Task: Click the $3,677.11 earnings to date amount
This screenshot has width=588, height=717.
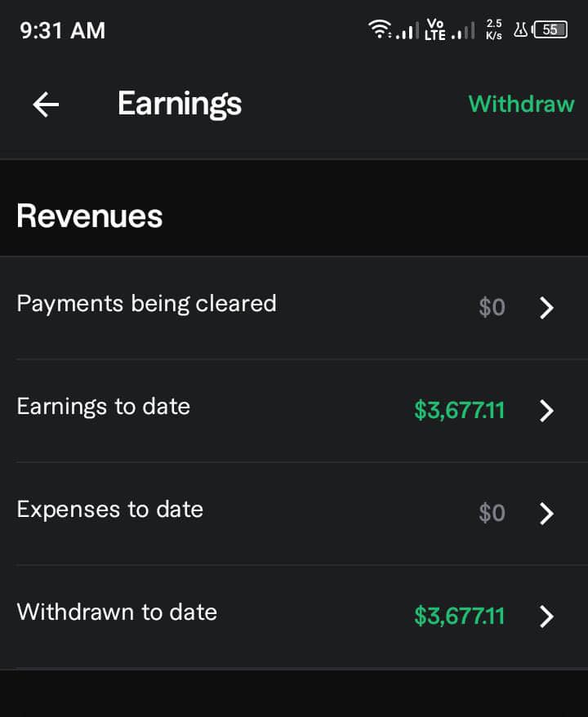Action: pyautogui.click(x=459, y=410)
